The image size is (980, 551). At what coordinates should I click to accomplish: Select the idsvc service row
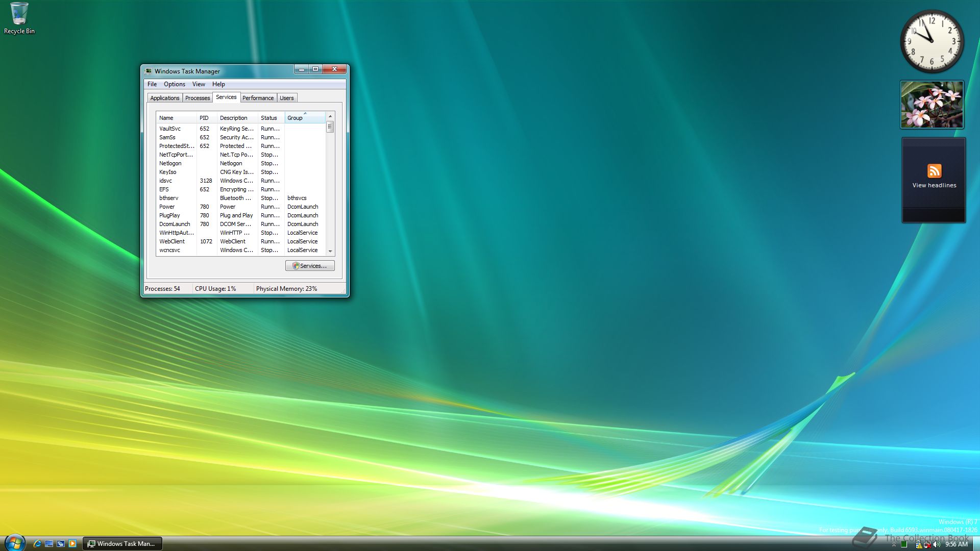pyautogui.click(x=241, y=181)
